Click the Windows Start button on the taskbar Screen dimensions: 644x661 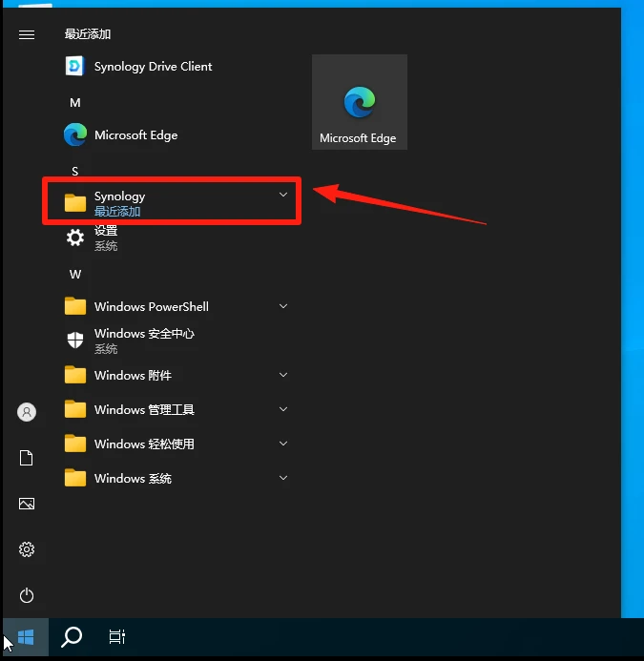(26, 637)
